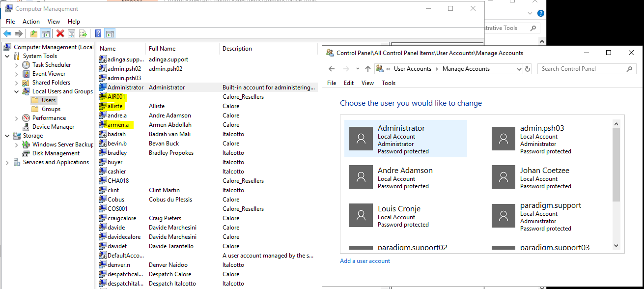Screen dimensions: 644x289
Task: Click the blue Back arrow in Computer Management toolbar
Action: click(7, 33)
